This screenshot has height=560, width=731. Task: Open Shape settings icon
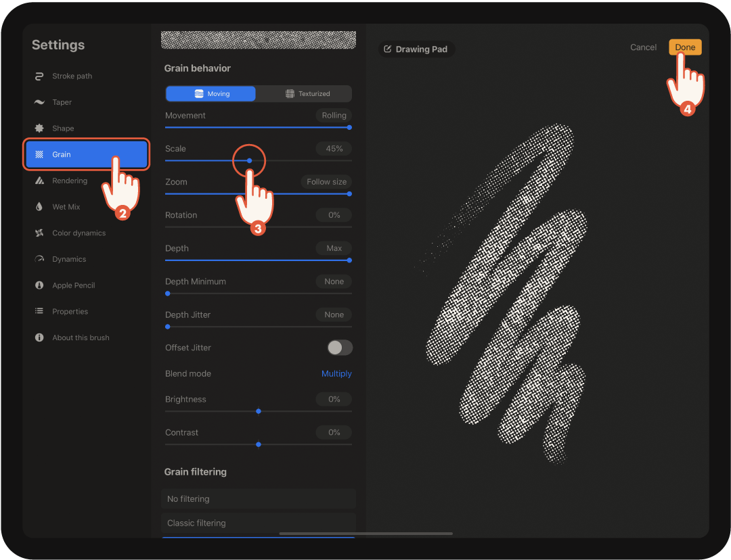point(39,129)
